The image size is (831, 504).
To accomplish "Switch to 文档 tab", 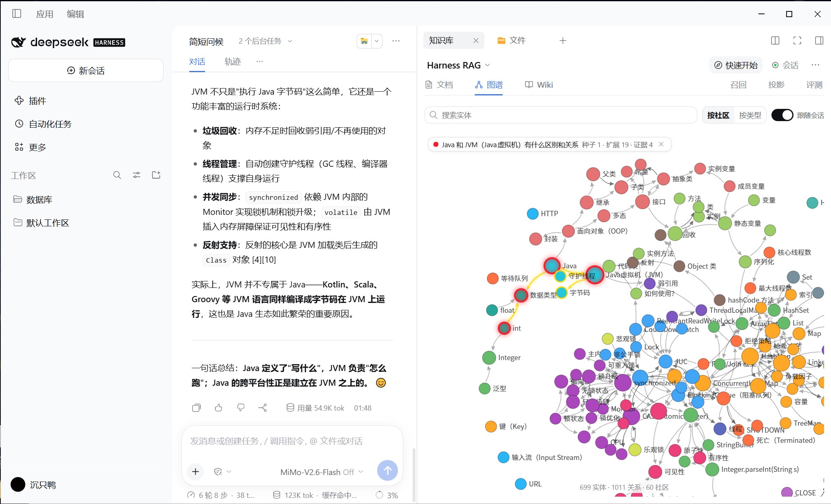I will click(x=439, y=84).
